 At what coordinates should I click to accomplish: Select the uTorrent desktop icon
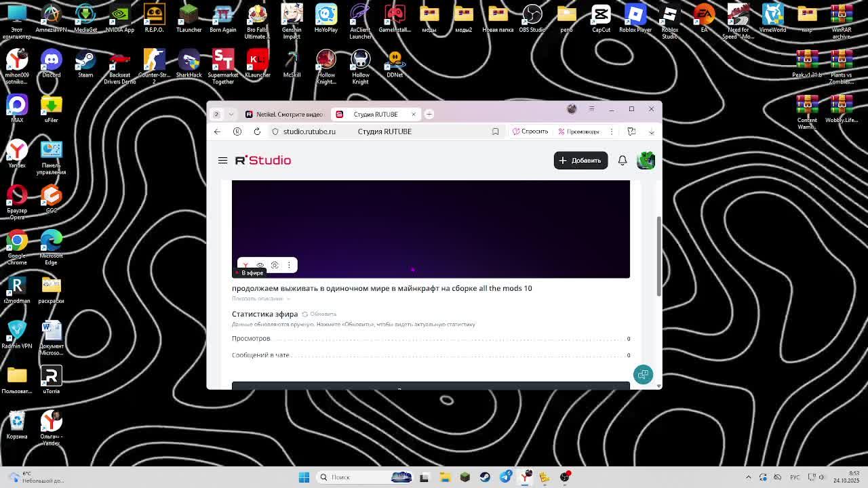[51, 381]
